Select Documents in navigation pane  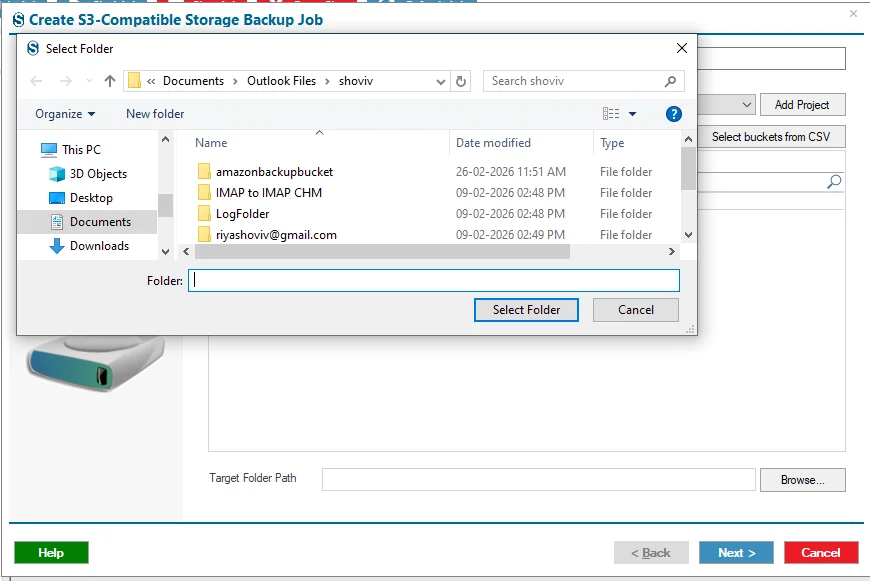click(100, 222)
